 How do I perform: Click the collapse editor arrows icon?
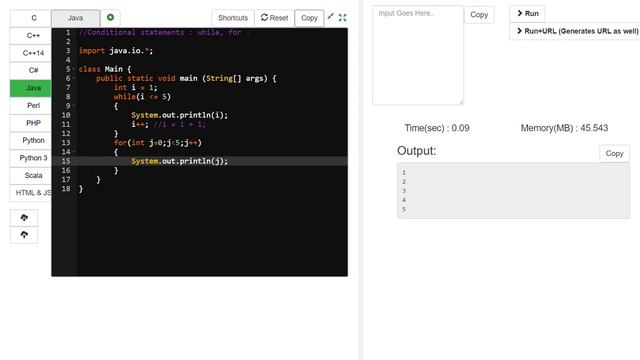tap(331, 17)
